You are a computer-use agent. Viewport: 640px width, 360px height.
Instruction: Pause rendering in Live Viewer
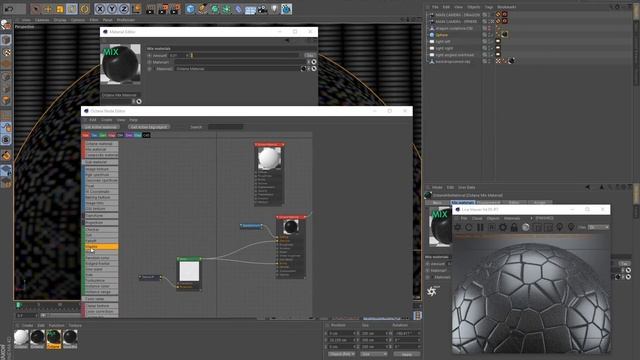click(x=480, y=227)
